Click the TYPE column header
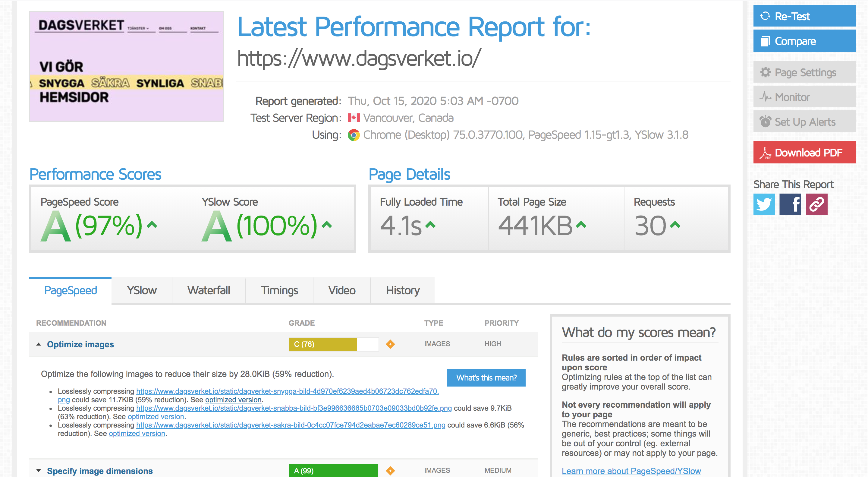Viewport: 868px width, 477px height. pos(433,323)
